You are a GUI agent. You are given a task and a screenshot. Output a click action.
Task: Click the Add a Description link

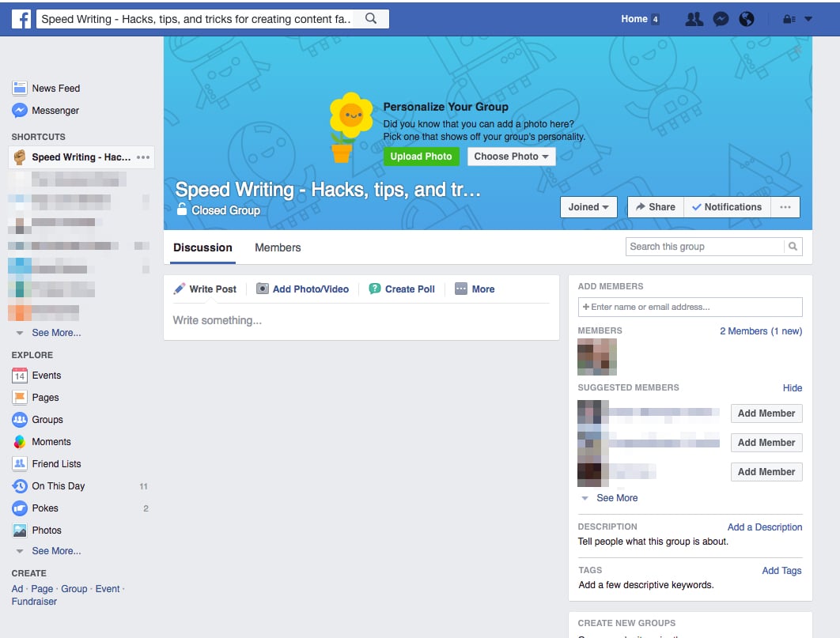point(765,527)
